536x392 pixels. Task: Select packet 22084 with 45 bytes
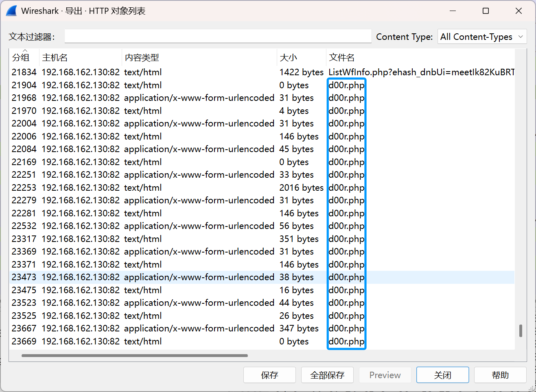coord(262,149)
